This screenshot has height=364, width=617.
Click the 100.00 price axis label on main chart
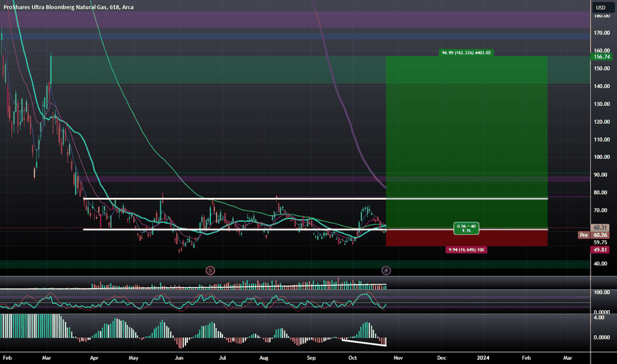[x=602, y=157]
